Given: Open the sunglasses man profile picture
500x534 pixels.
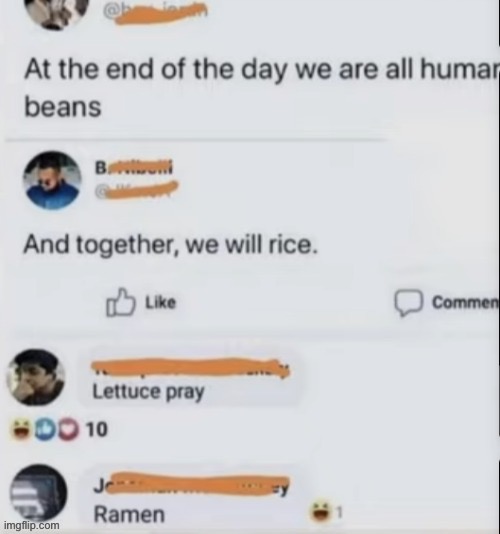Looking at the screenshot, I should (52, 180).
